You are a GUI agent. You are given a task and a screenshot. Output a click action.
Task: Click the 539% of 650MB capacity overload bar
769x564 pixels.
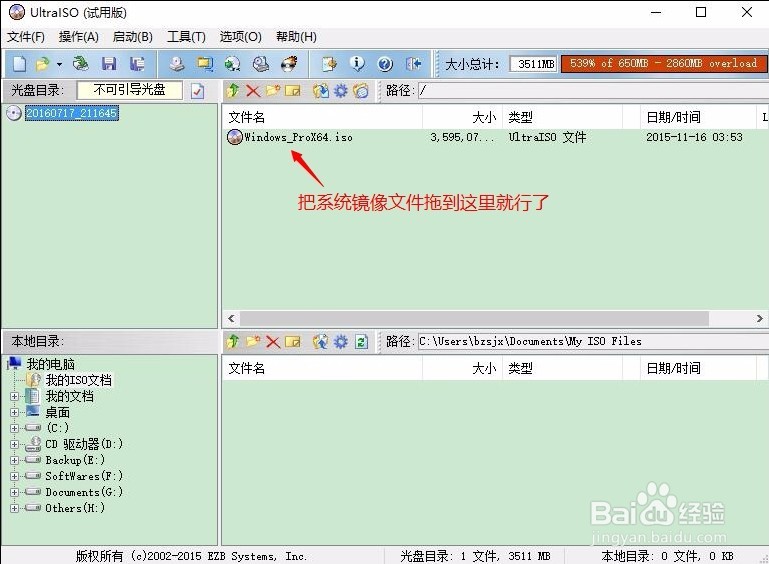(664, 64)
